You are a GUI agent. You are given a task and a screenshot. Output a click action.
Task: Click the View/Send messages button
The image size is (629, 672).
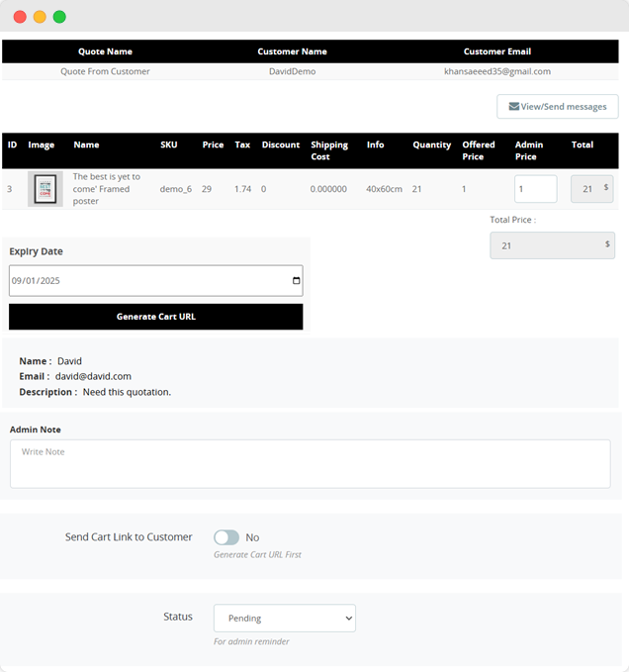[x=558, y=107]
